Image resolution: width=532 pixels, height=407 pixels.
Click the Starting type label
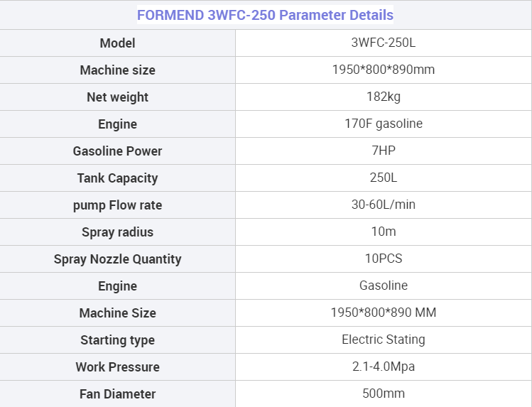tap(117, 340)
